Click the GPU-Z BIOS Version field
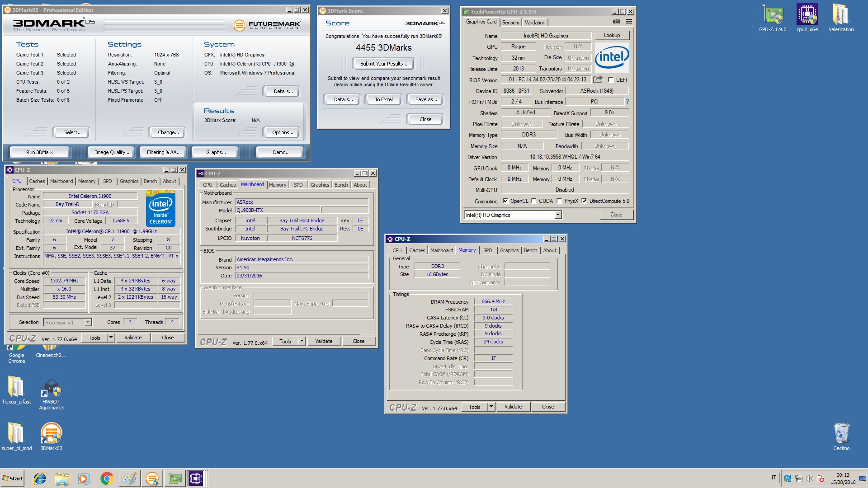This screenshot has width=868, height=488. [546, 80]
